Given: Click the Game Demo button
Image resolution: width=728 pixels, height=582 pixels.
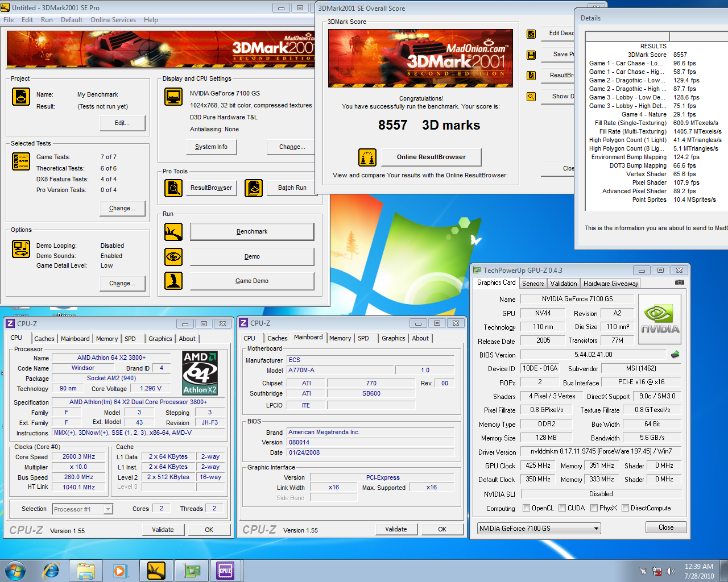Looking at the screenshot, I should [x=252, y=281].
